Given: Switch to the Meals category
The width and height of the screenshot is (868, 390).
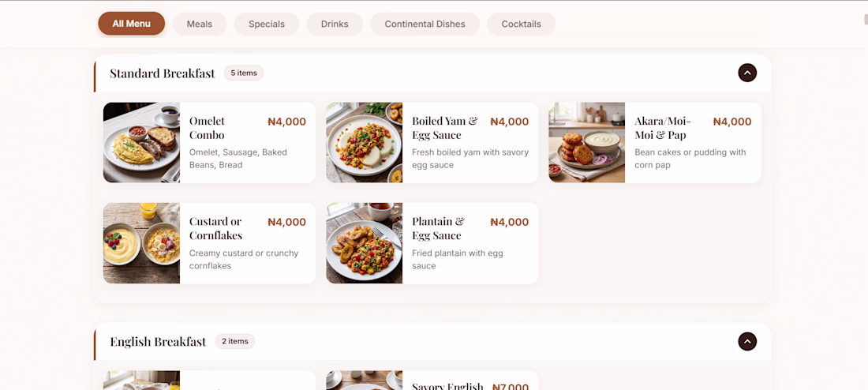Looking at the screenshot, I should (200, 24).
